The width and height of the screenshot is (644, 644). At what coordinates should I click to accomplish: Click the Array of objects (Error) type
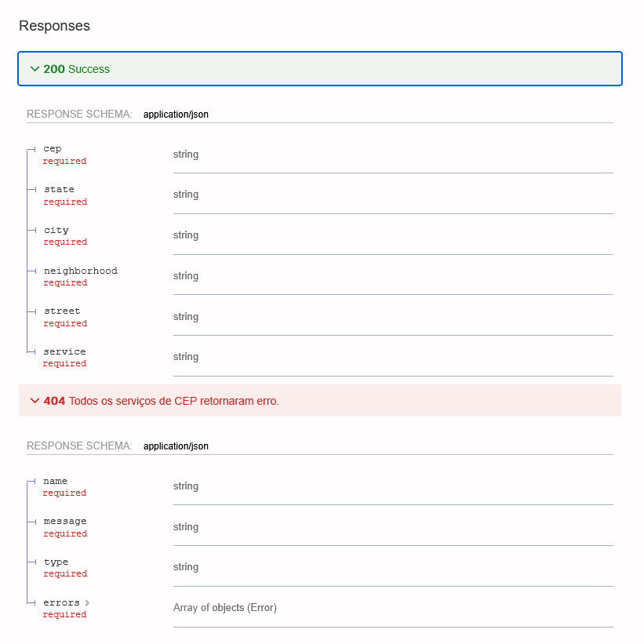[x=225, y=608]
